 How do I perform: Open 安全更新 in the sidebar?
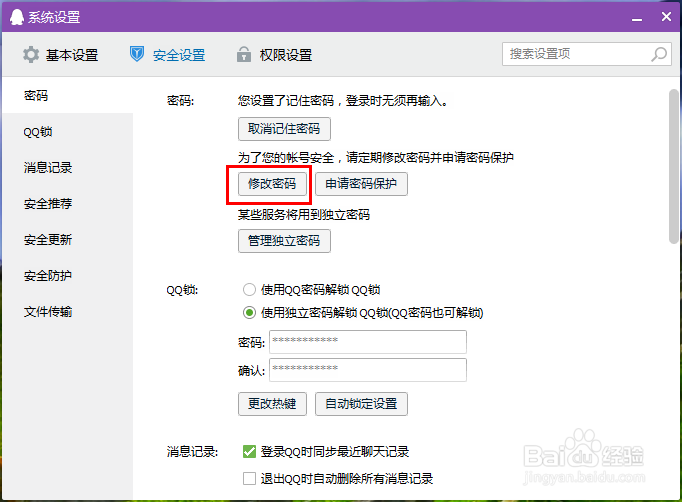67,239
